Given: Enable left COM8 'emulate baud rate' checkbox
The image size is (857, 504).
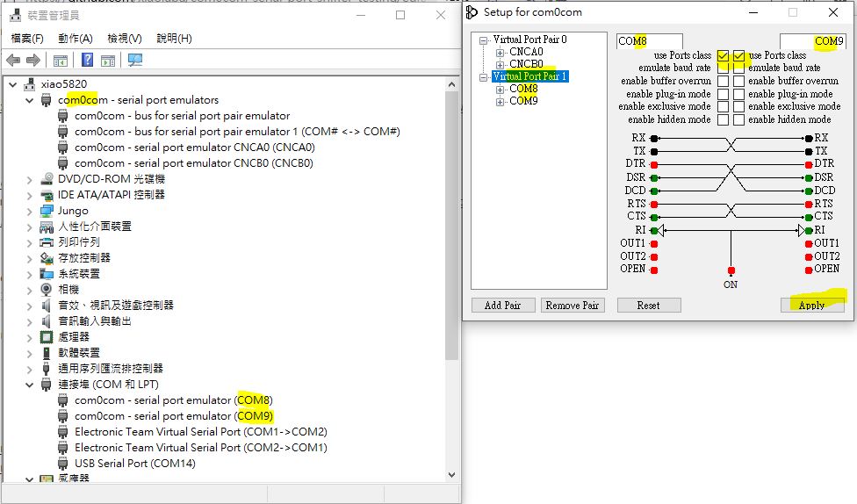Looking at the screenshot, I should [724, 68].
